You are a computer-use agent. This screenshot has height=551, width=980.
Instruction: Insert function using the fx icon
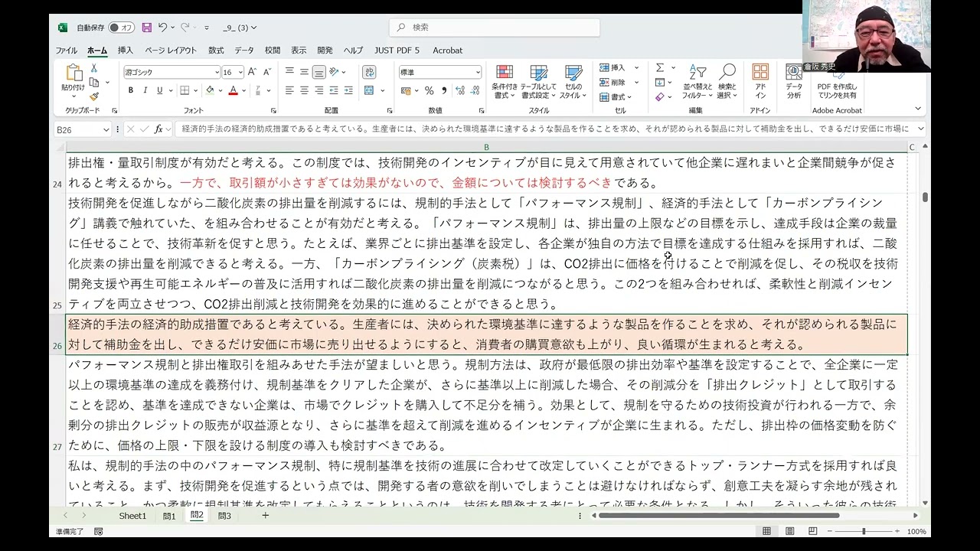click(158, 129)
